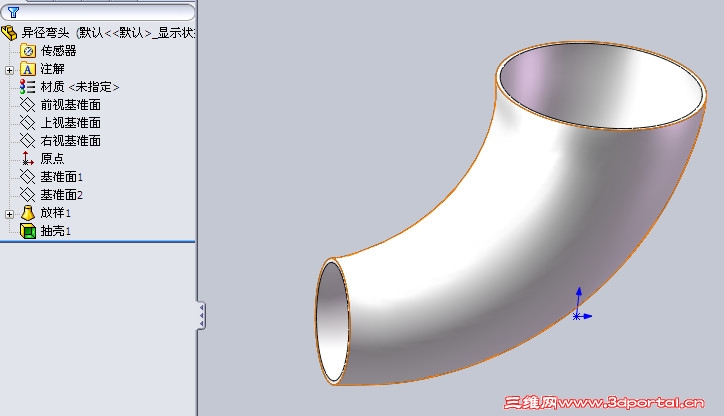Viewport: 724px width, 416px height.
Task: Click the 右视基准面 plane icon
Action: click(x=27, y=141)
